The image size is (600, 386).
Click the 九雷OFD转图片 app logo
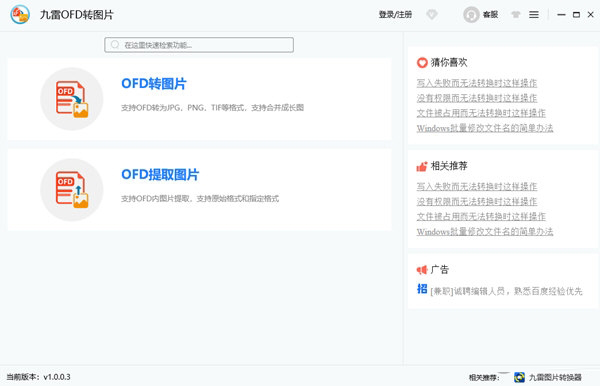pos(20,15)
